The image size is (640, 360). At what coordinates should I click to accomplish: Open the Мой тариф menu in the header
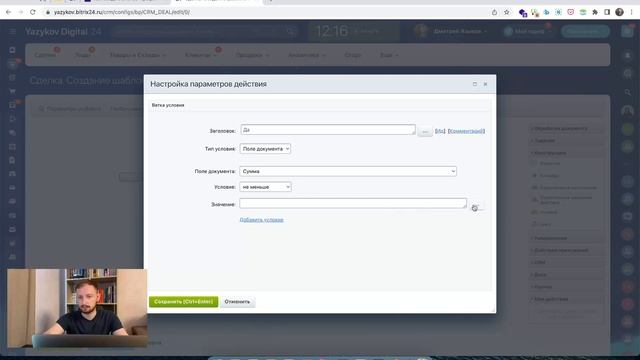[x=527, y=31]
